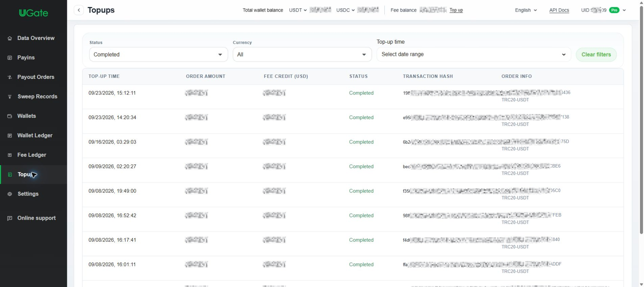
Task: Click the UGate logo
Action: tap(34, 13)
